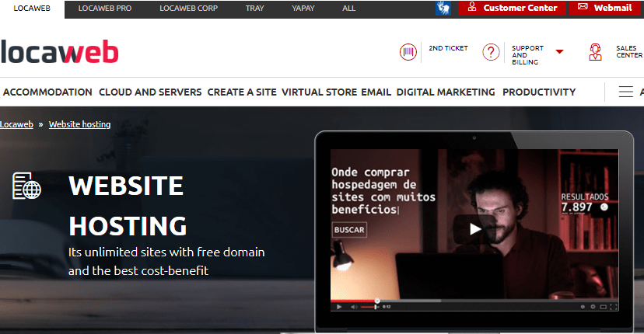Open Productivity menu

coord(539,92)
